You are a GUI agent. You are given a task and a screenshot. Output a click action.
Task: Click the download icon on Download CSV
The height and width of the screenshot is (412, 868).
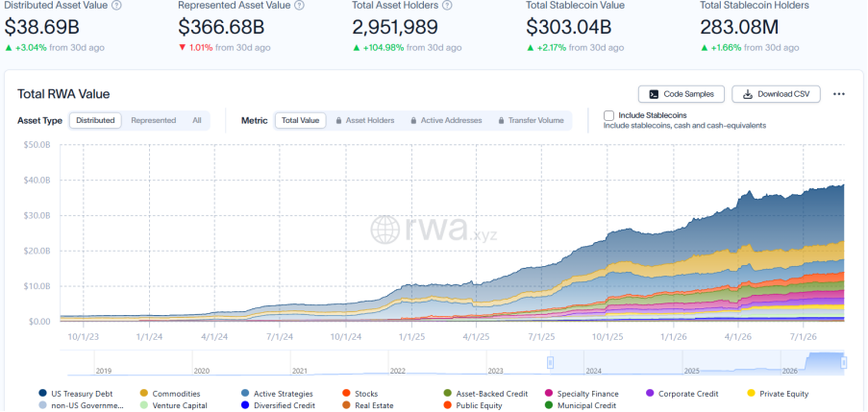[747, 94]
